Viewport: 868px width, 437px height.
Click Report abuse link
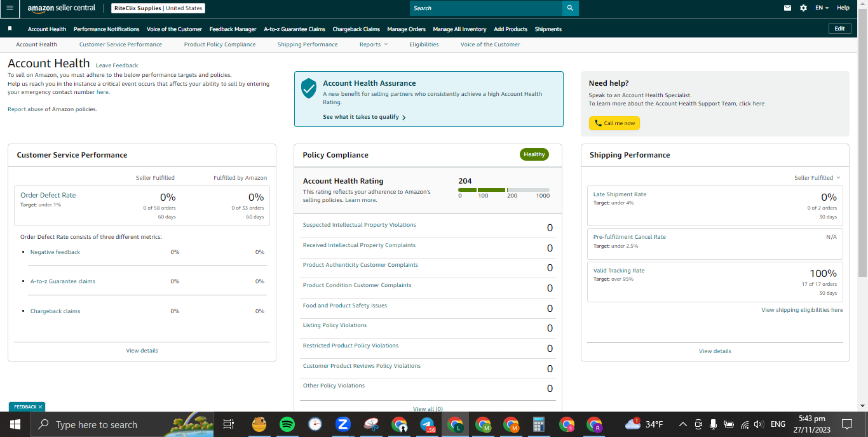coord(25,109)
